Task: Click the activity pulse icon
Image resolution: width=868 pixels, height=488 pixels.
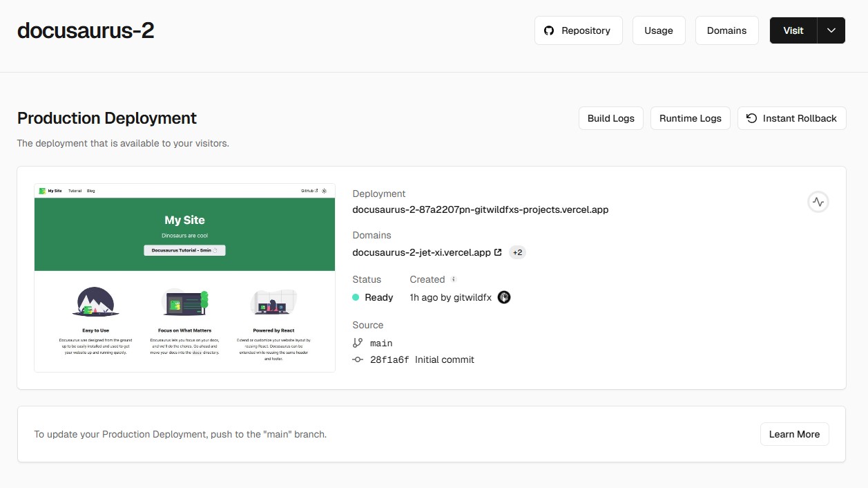Action: tap(818, 202)
